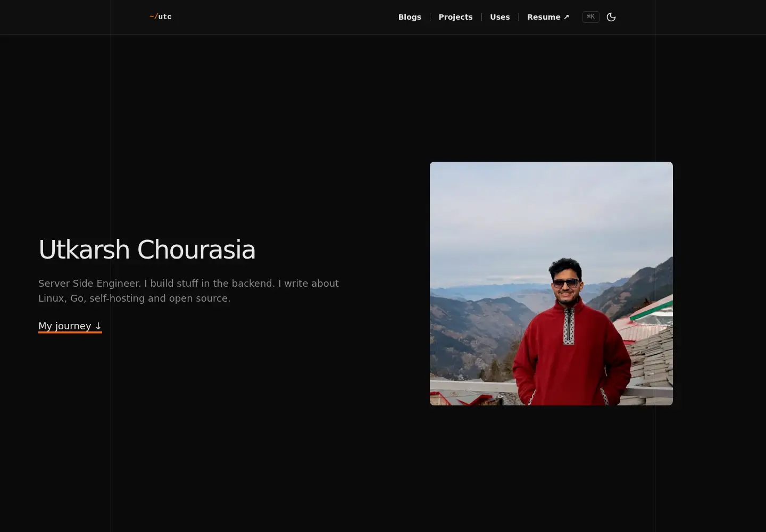
Task: Click the profile photo of Utkarsh
Action: point(551,284)
